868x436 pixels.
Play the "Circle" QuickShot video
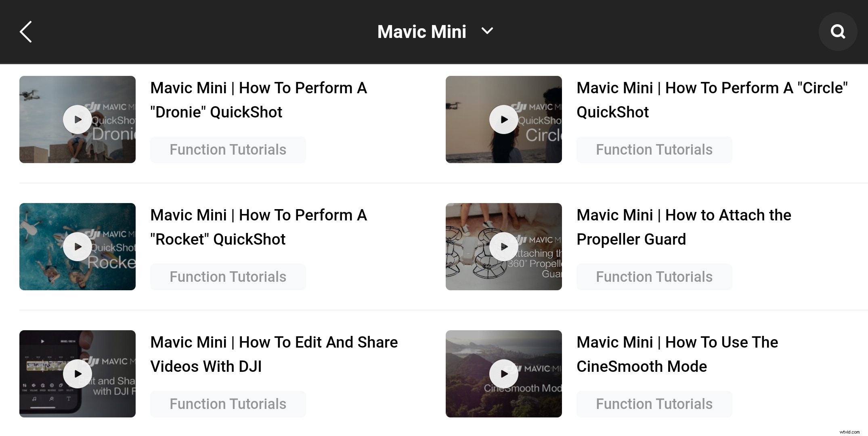coord(503,119)
